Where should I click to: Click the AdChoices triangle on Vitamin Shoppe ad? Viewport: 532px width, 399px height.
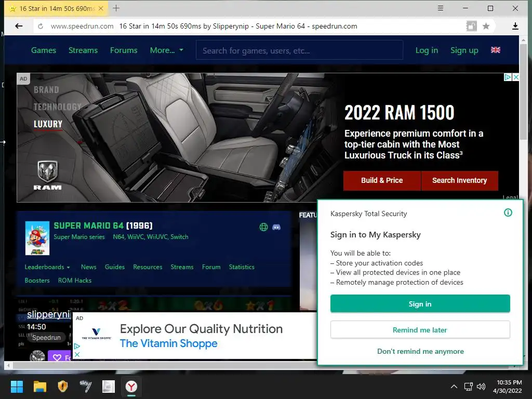[77, 347]
